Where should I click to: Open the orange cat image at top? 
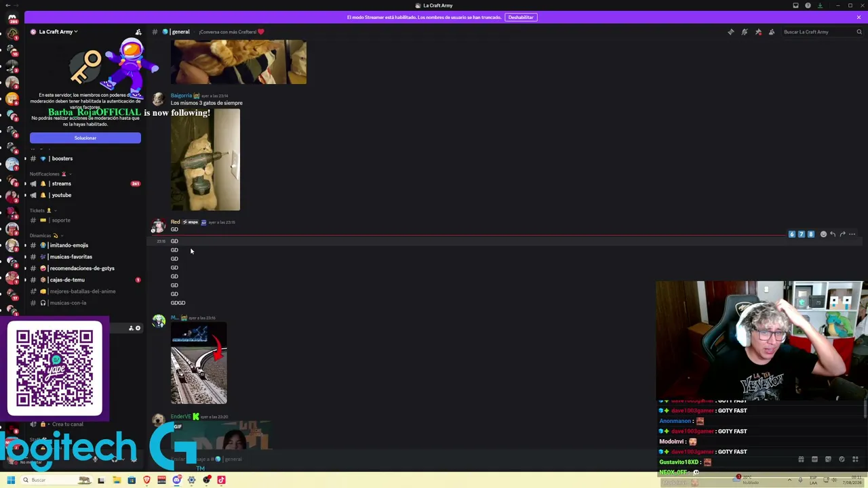click(x=239, y=62)
